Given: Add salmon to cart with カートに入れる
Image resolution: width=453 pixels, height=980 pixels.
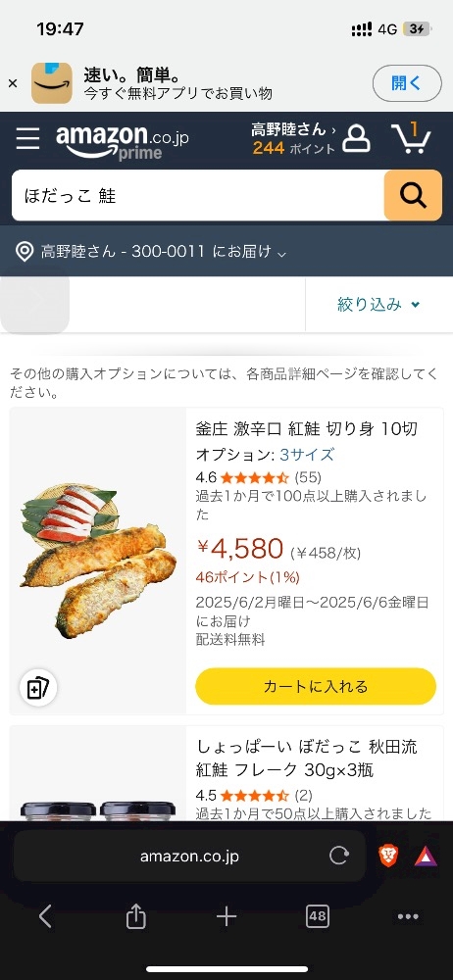Looking at the screenshot, I should tap(316, 686).
